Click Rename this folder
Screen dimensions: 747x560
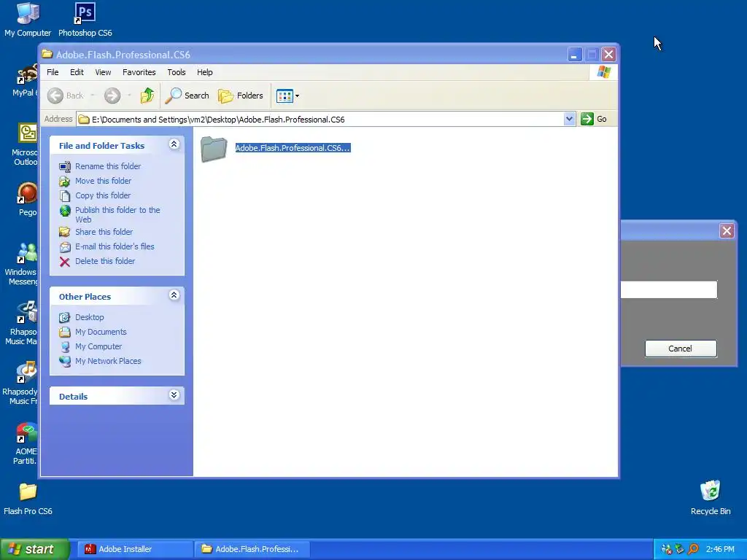(108, 166)
